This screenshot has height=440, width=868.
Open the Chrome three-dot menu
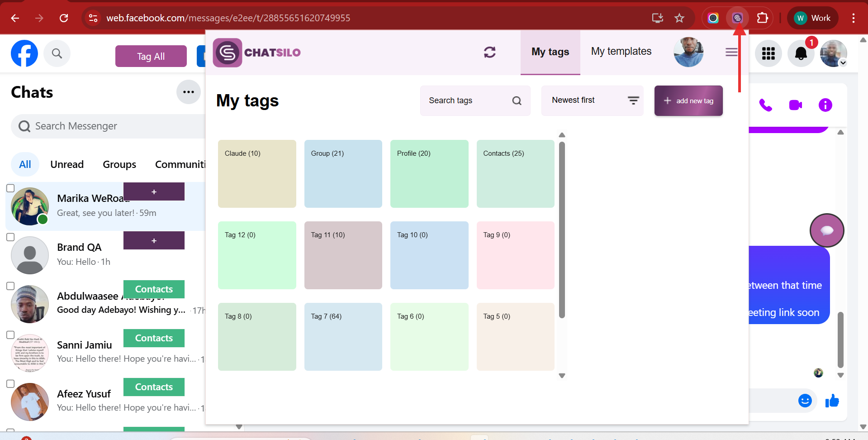[x=854, y=18]
